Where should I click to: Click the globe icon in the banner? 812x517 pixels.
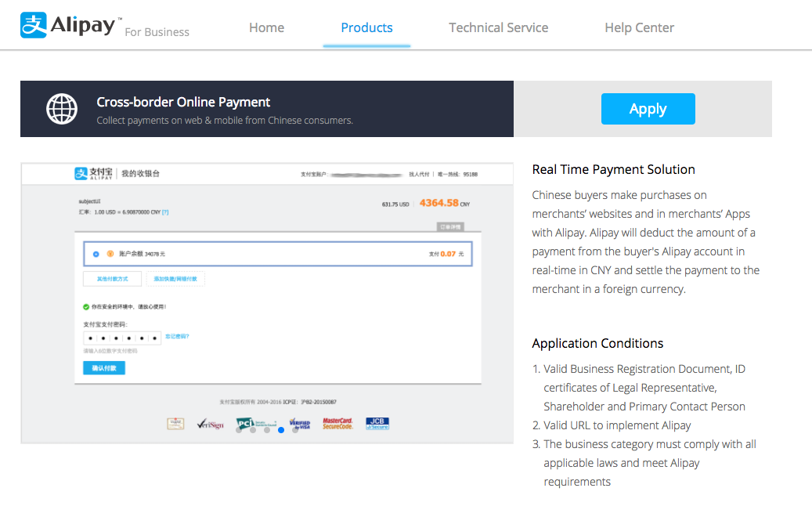(x=61, y=109)
